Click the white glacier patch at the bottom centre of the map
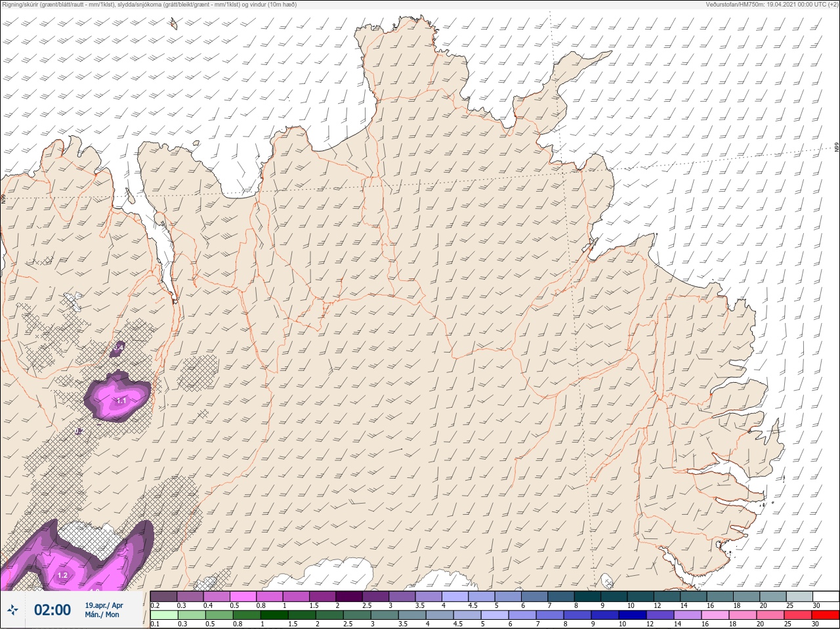Image resolution: width=840 pixels, height=629 pixels. (x=339, y=573)
